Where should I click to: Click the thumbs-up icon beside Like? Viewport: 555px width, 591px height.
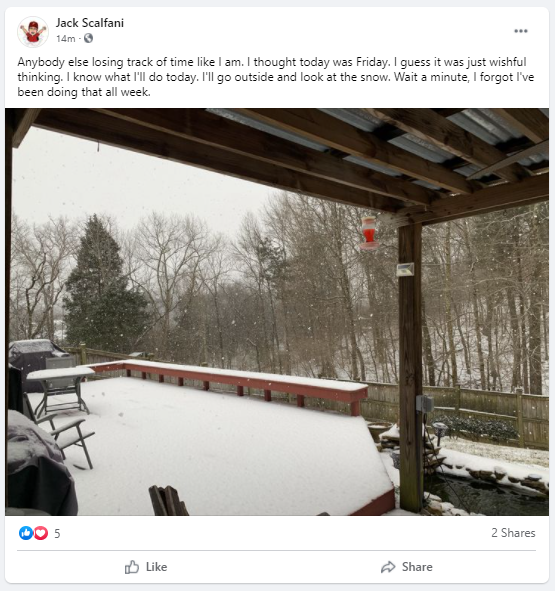[x=132, y=567]
